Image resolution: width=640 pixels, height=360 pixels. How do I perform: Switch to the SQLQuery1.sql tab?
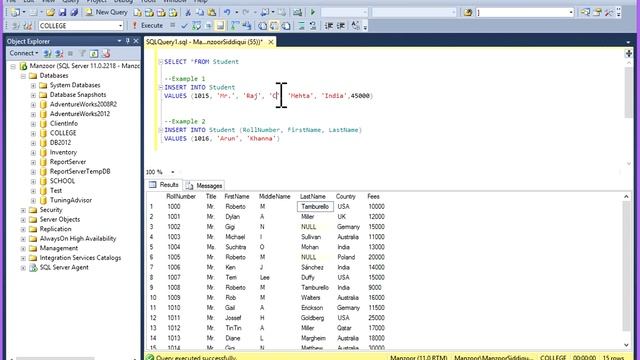point(204,42)
